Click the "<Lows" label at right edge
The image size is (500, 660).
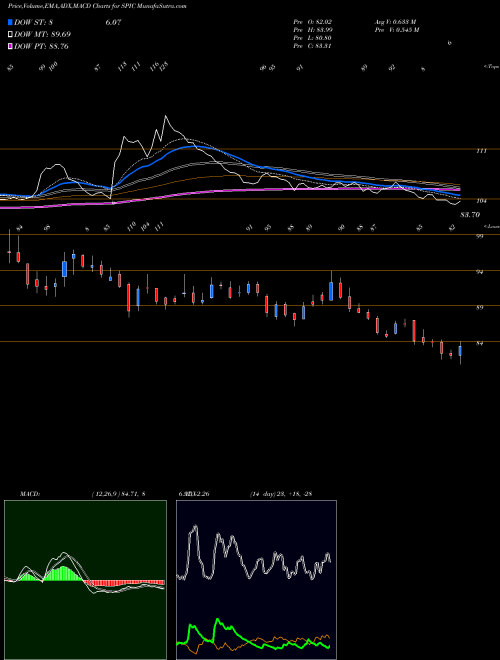click(491, 226)
